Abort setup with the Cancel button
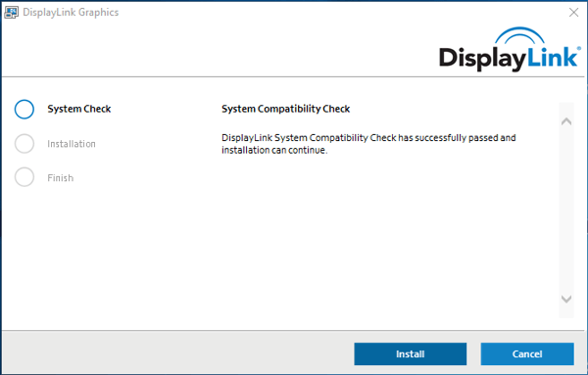This screenshot has width=588, height=375. (527, 354)
